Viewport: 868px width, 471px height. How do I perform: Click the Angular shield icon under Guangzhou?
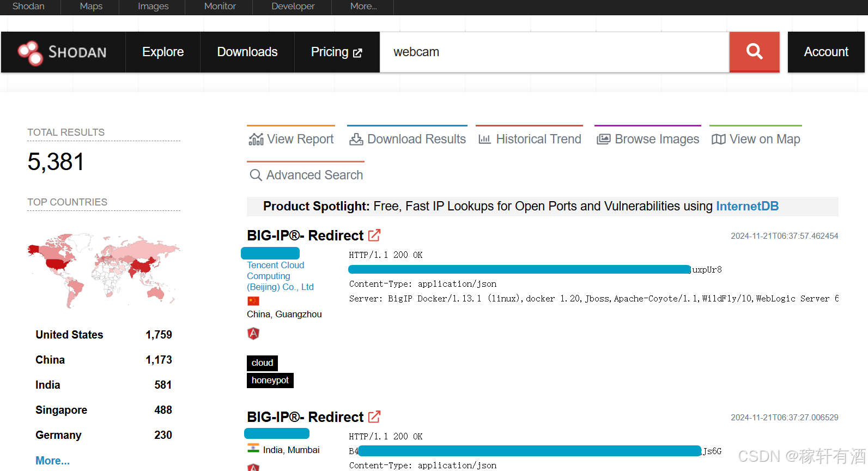pyautogui.click(x=253, y=334)
